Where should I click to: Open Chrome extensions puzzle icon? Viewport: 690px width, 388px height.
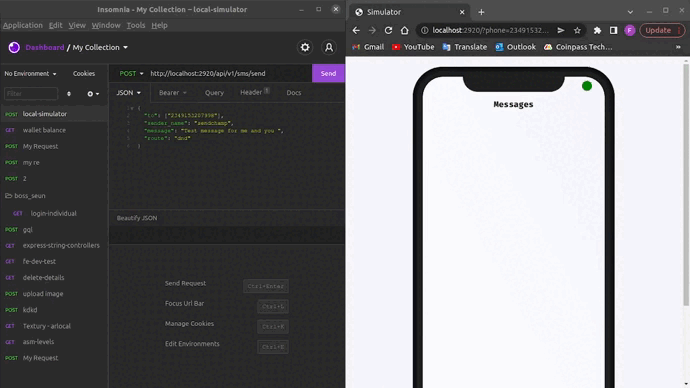[597, 30]
